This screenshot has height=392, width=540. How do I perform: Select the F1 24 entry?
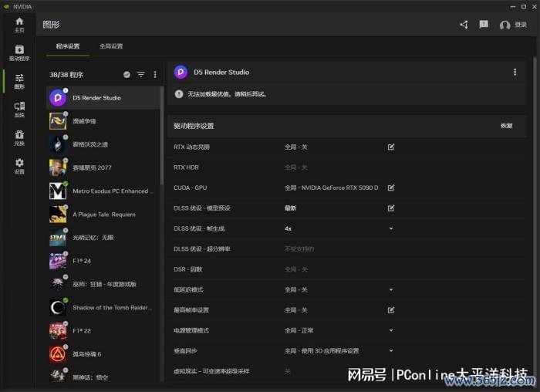tap(103, 261)
